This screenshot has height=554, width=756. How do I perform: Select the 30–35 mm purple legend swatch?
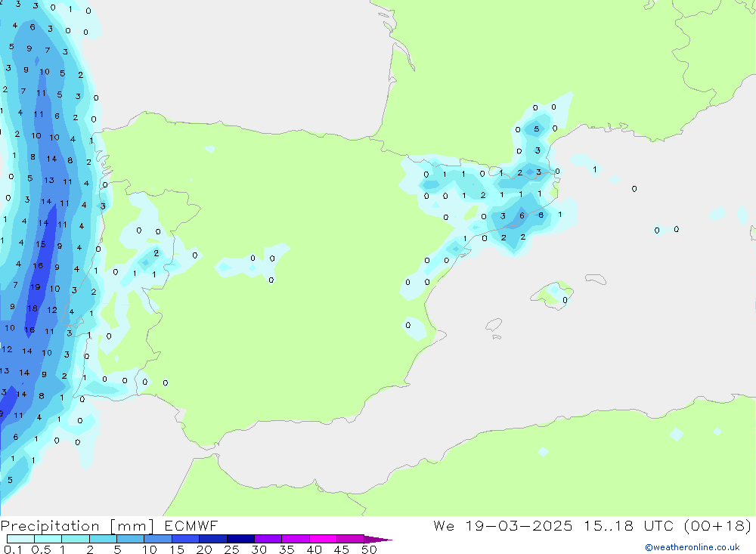[268, 539]
